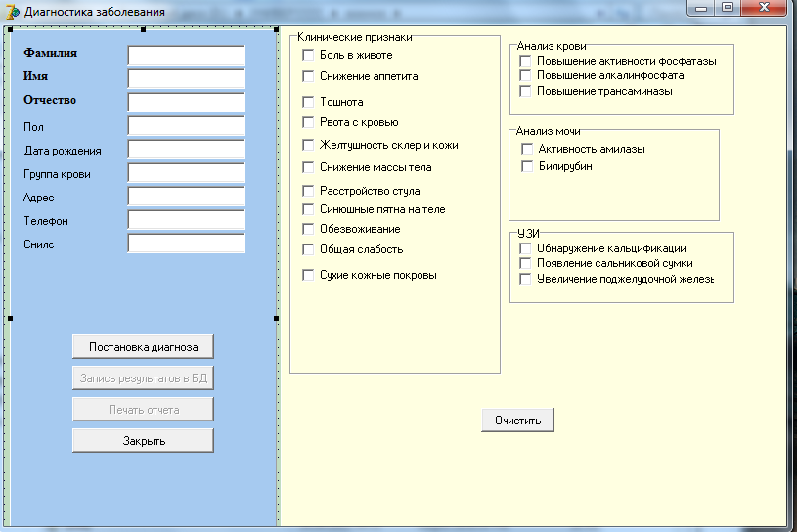The width and height of the screenshot is (797, 532).
Task: Enable the Билирубин checkbox
Action: click(x=527, y=166)
